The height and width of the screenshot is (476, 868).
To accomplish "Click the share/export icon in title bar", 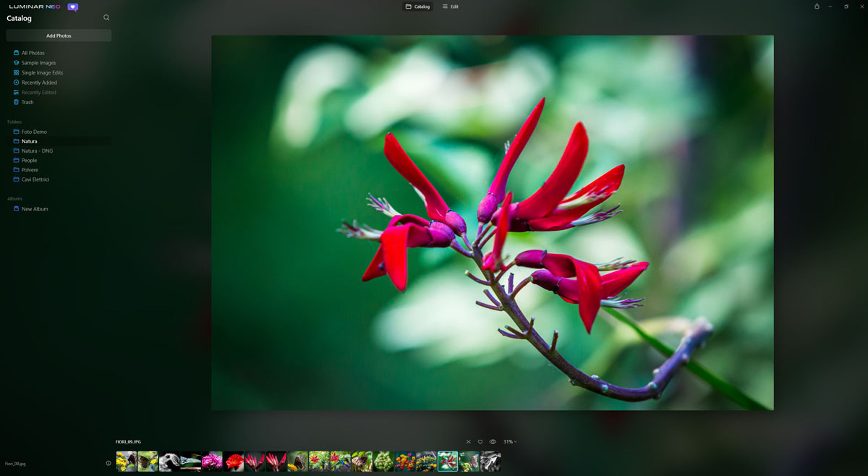I will coord(817,7).
